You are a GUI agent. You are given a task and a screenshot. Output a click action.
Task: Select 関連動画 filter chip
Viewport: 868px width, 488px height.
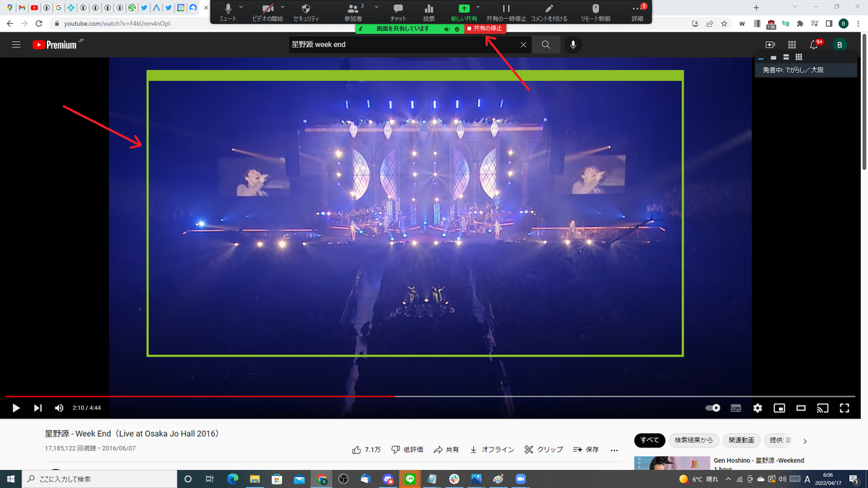coord(741,440)
